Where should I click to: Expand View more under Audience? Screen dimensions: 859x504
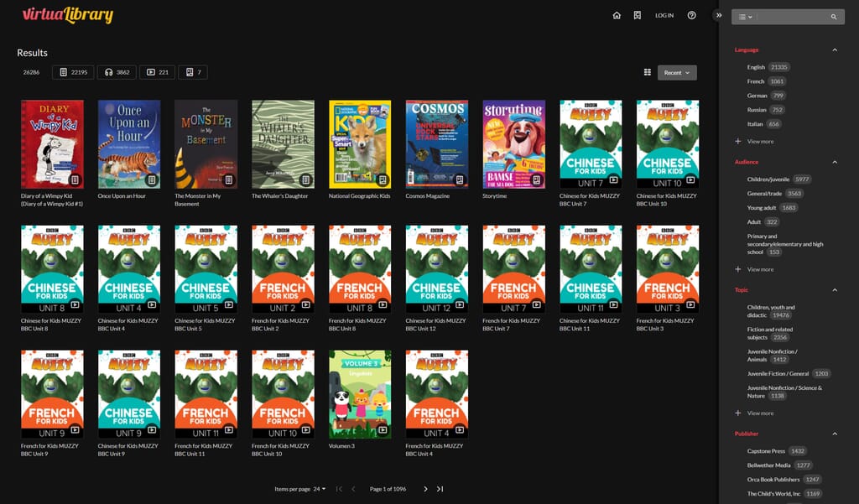[755, 269]
